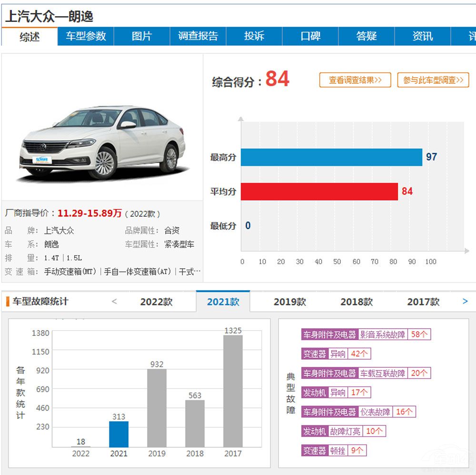
Task: Open the 车型参数 tab
Action: (86, 36)
